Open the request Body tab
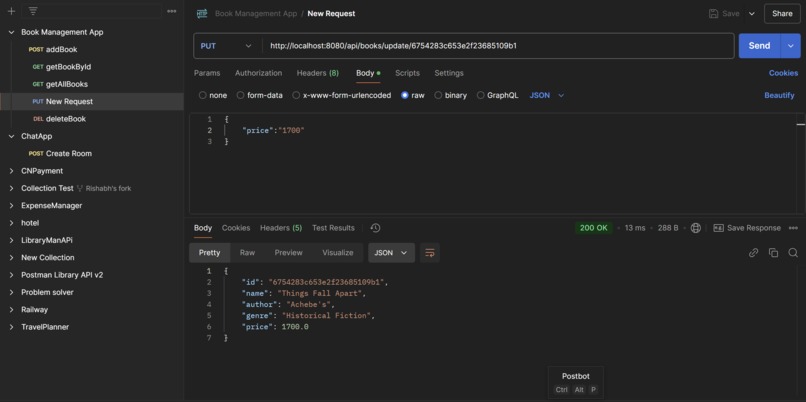The image size is (806, 402). [368, 73]
